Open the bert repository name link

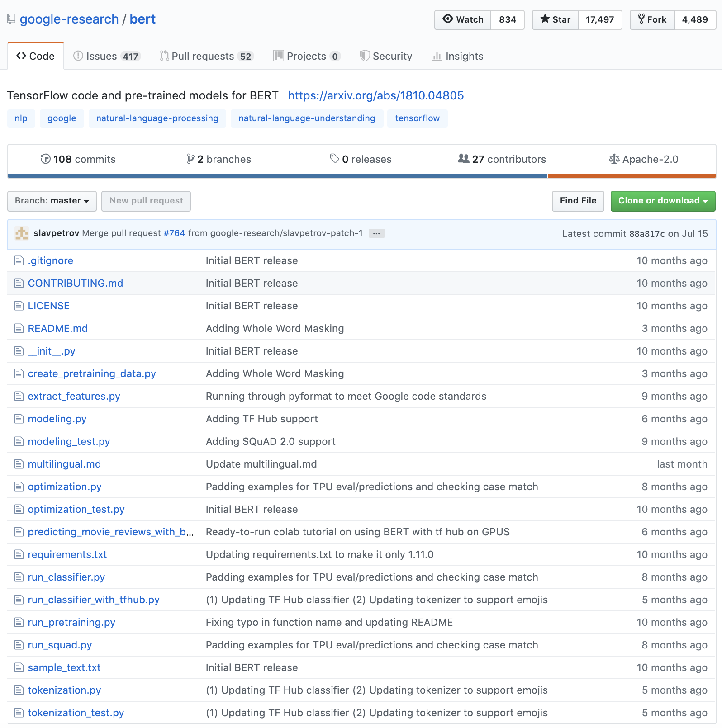(x=142, y=19)
